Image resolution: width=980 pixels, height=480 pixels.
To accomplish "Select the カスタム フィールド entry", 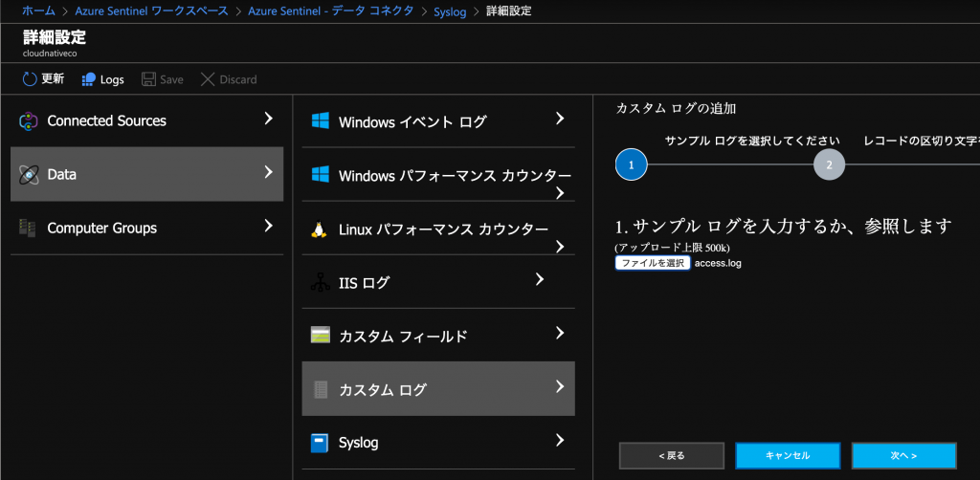I will (x=438, y=336).
